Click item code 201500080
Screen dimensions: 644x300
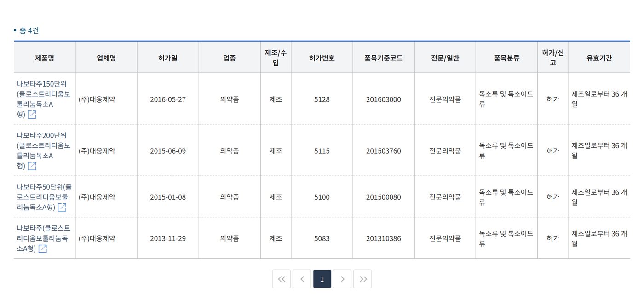384,197
